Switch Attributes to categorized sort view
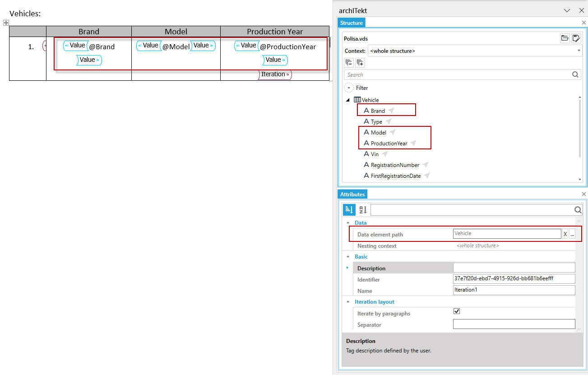 [x=349, y=209]
